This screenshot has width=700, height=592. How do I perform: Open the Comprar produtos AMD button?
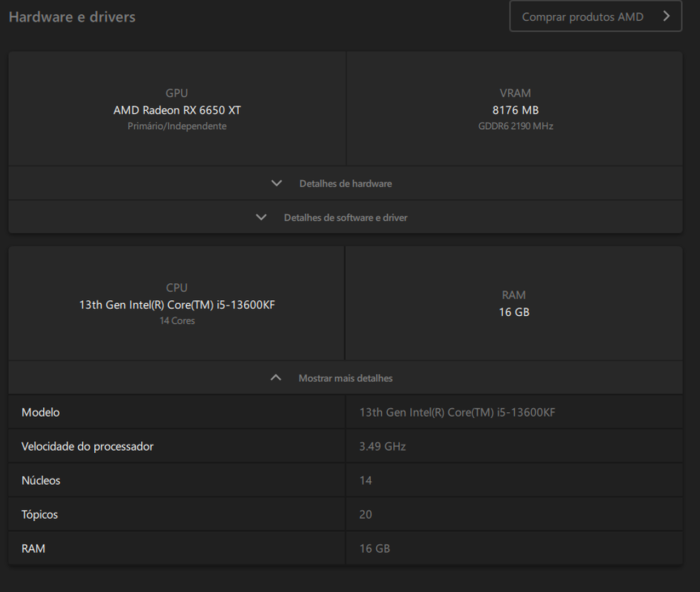(595, 16)
